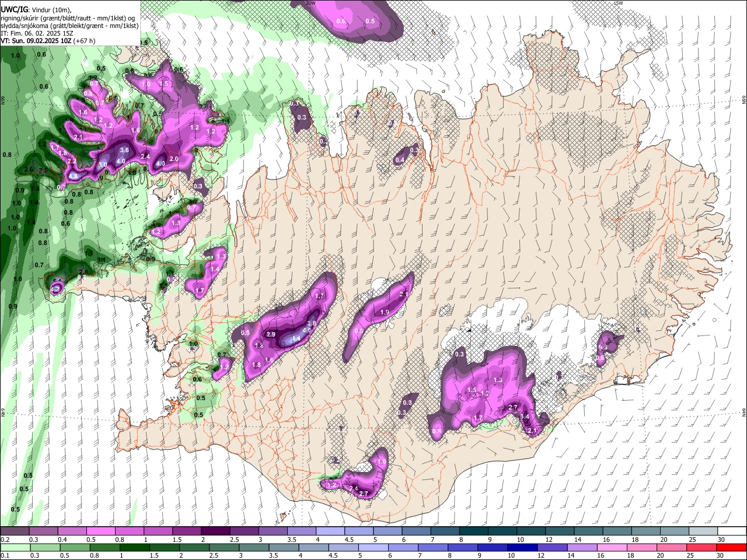Click the 3.6 snowfall value in Westfjords
Viewport: 747px width, 560px height.
tap(124, 150)
